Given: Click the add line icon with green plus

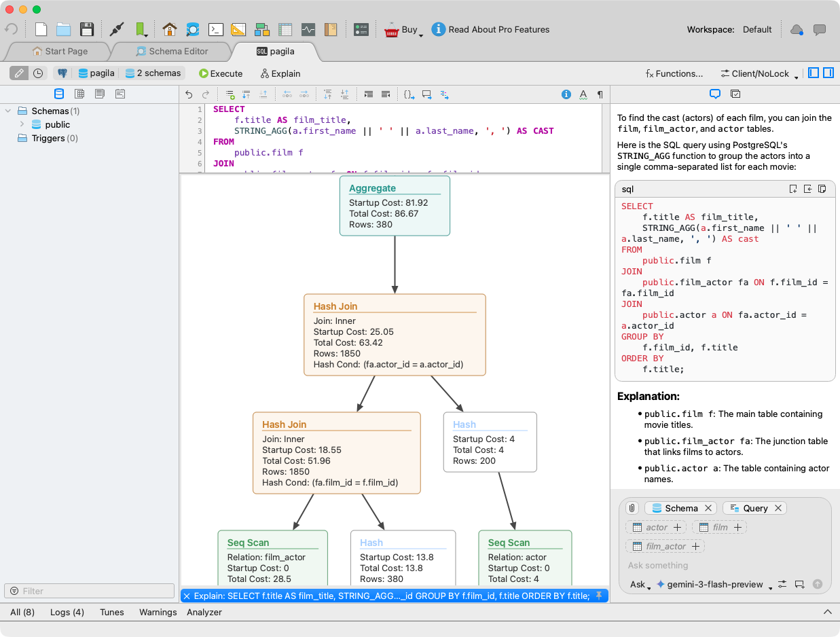Looking at the screenshot, I should pos(230,94).
